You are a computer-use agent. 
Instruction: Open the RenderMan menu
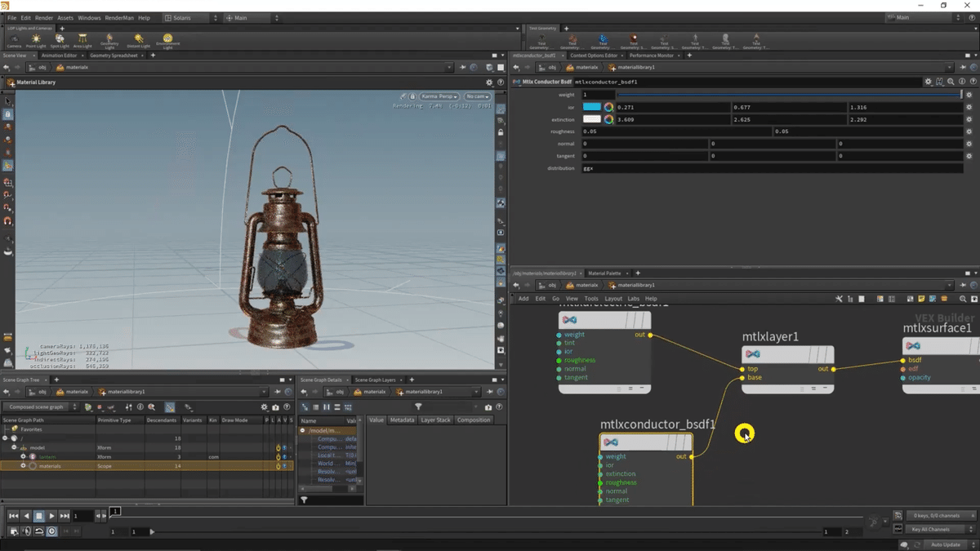pyautogui.click(x=121, y=18)
